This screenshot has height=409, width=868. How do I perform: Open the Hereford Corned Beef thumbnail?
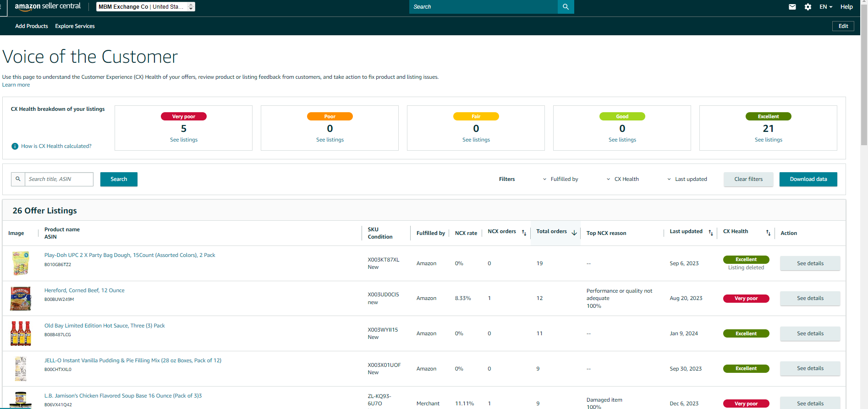(21, 299)
